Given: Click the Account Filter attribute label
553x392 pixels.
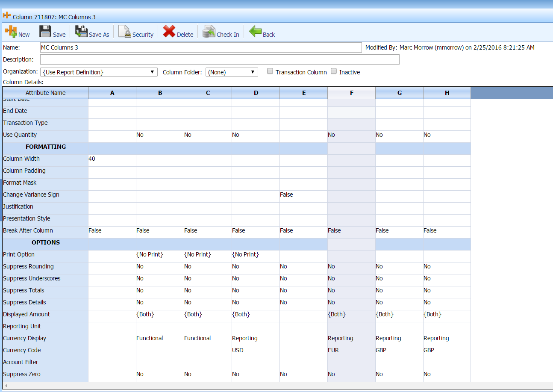Looking at the screenshot, I should (x=21, y=362).
